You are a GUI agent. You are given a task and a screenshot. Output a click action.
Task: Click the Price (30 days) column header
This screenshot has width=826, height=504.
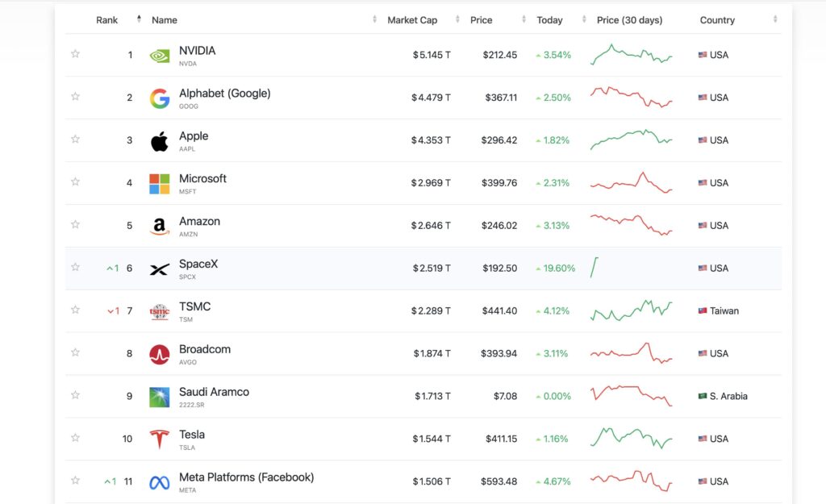(x=629, y=20)
